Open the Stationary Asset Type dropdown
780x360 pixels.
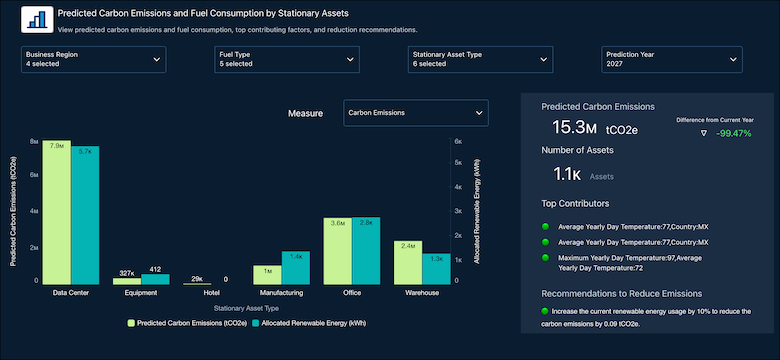(480, 59)
